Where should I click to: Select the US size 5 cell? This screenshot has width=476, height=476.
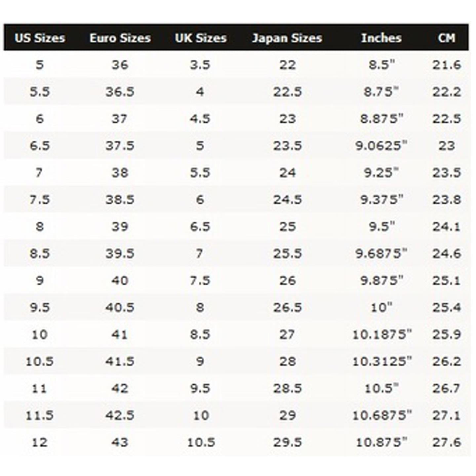pos(40,65)
